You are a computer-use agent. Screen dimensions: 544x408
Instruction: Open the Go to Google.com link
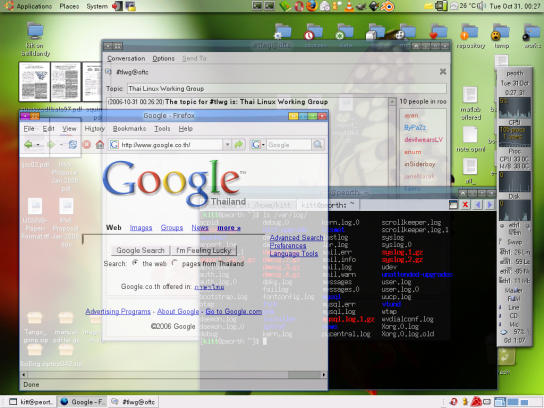233,311
